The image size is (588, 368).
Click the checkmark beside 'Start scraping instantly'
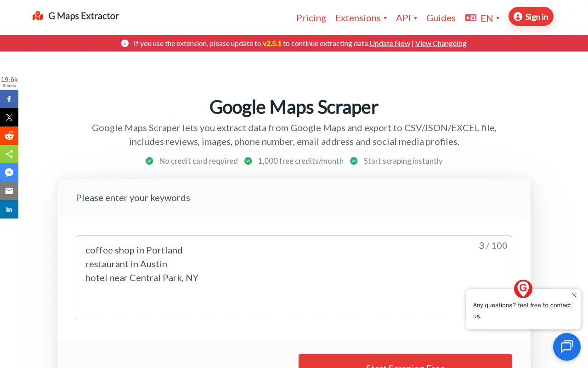(354, 161)
